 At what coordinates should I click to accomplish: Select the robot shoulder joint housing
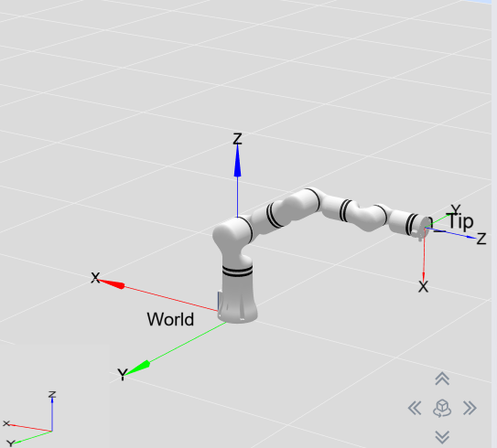232,233
